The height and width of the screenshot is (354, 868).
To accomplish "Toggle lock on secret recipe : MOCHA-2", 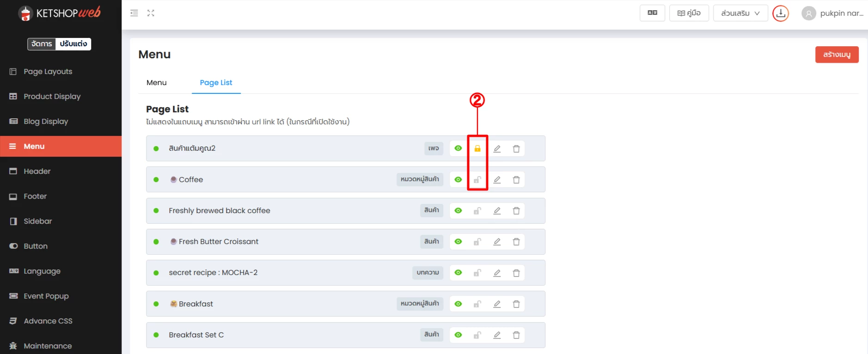I will [x=477, y=273].
